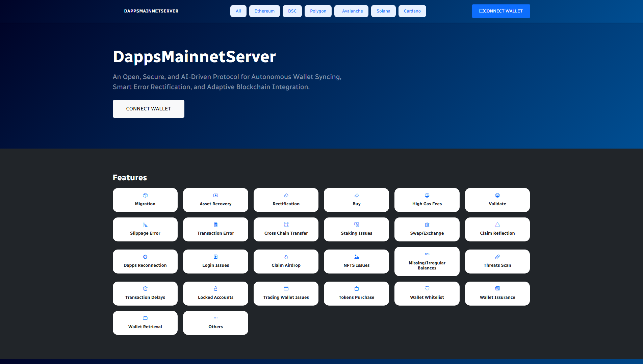Click the NFTS Issues image icon
The image size is (643, 364).
pyautogui.click(x=357, y=257)
